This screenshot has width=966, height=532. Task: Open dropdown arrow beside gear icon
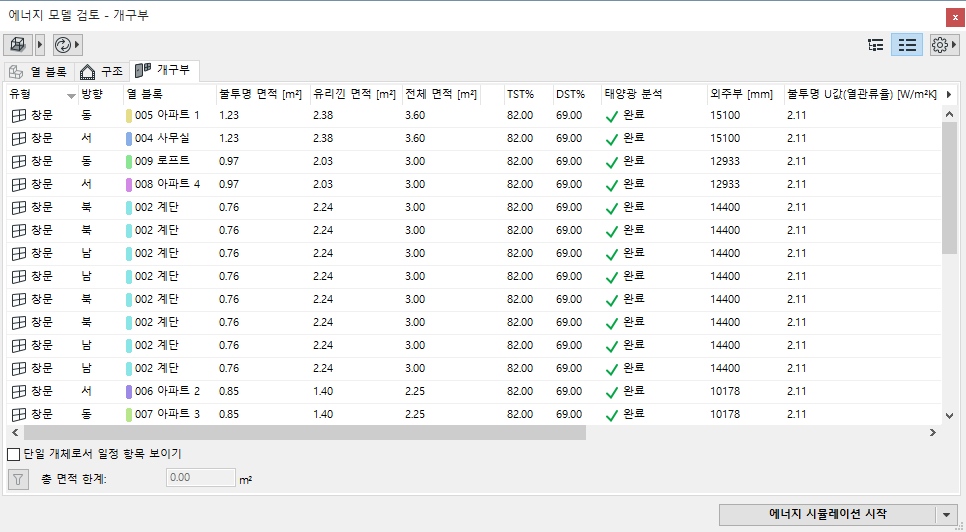coord(954,45)
